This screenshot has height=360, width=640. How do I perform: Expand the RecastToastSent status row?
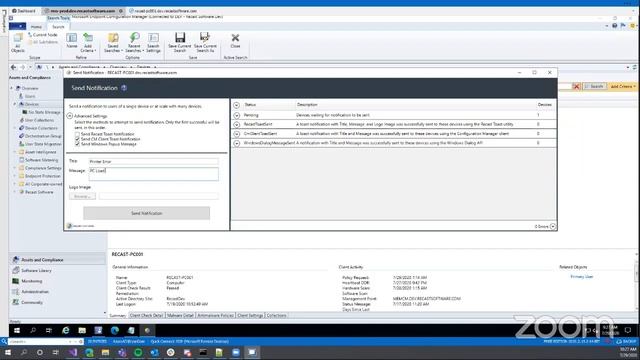coord(237,124)
